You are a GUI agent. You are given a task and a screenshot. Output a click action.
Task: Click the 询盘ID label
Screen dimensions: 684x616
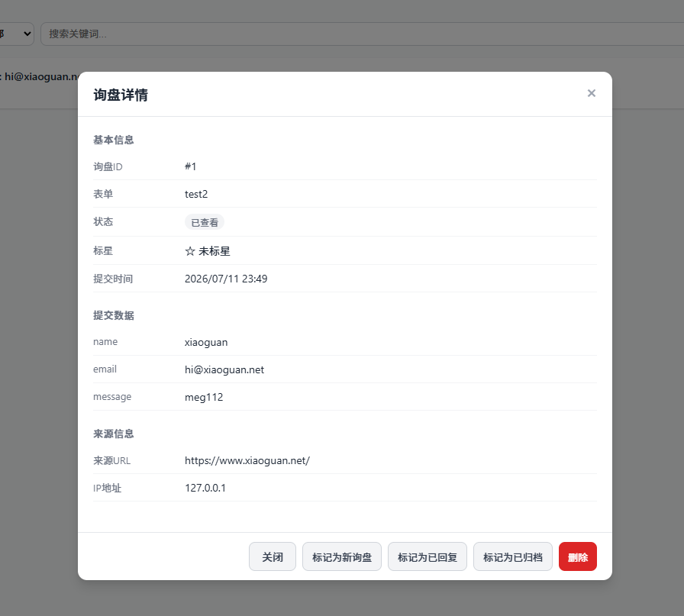tap(108, 166)
